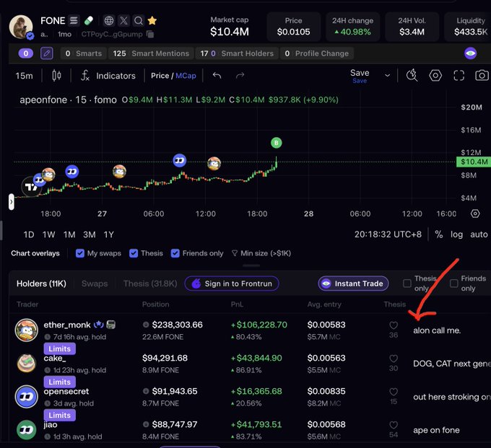491x448 pixels.
Task: Switch chart to MCap mode
Action: pos(186,76)
